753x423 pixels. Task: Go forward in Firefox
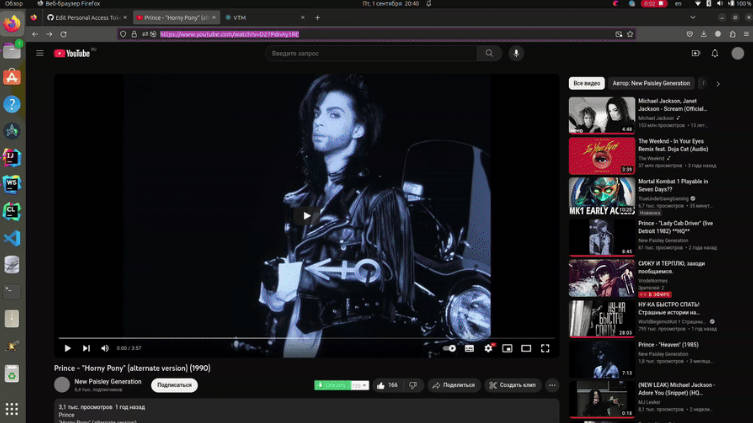(x=49, y=35)
